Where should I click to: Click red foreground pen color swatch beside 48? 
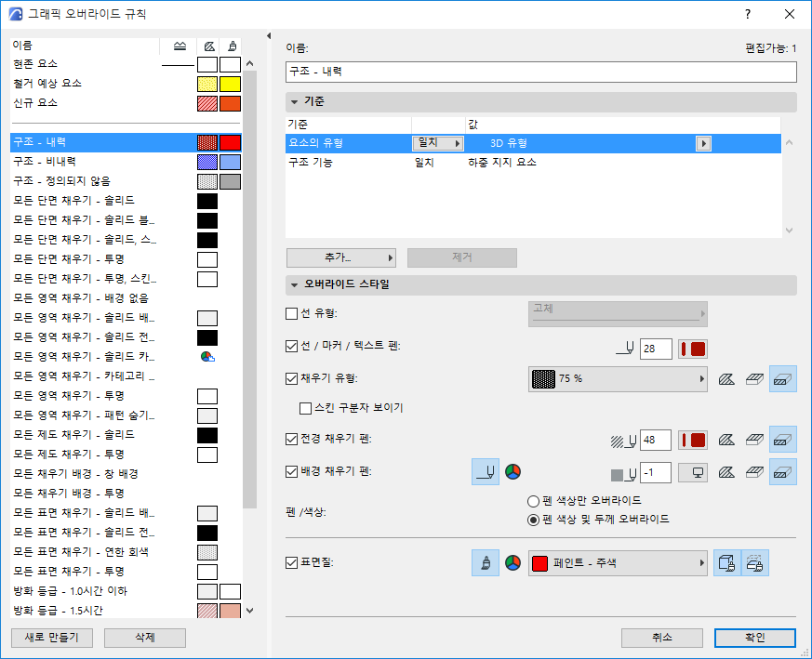pos(693,441)
